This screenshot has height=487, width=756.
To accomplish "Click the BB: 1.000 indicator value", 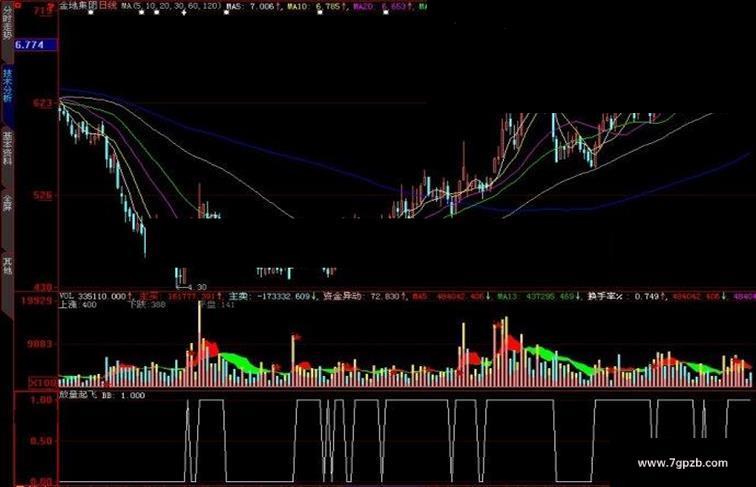I will (x=123, y=395).
